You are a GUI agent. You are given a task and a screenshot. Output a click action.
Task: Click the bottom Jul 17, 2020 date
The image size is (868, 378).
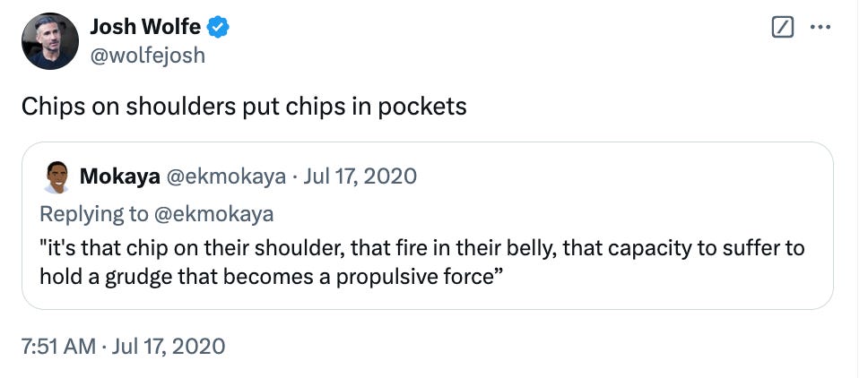[x=169, y=347]
